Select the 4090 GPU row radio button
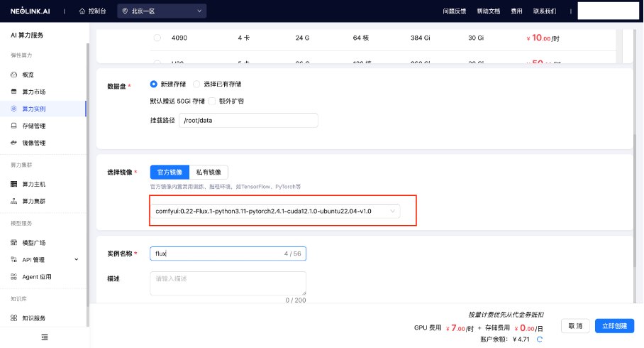Viewport: 644px width, 348px height. click(157, 38)
